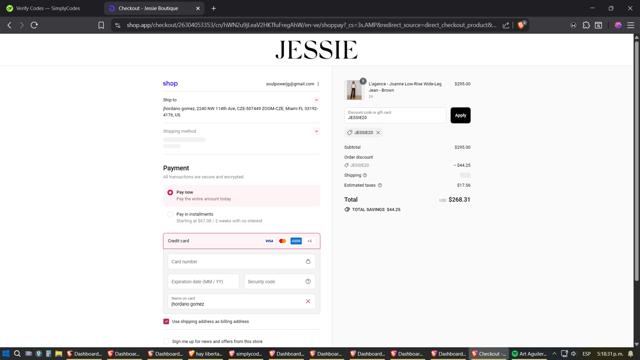This screenshot has height=360, width=640.
Task: Open Windows taskbar search
Action: 17,354
